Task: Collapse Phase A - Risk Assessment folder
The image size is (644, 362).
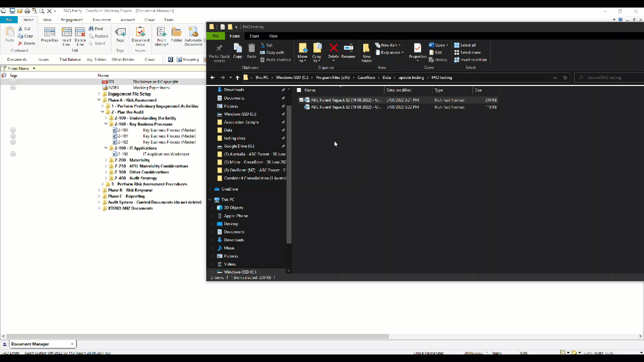Action: pos(99,100)
